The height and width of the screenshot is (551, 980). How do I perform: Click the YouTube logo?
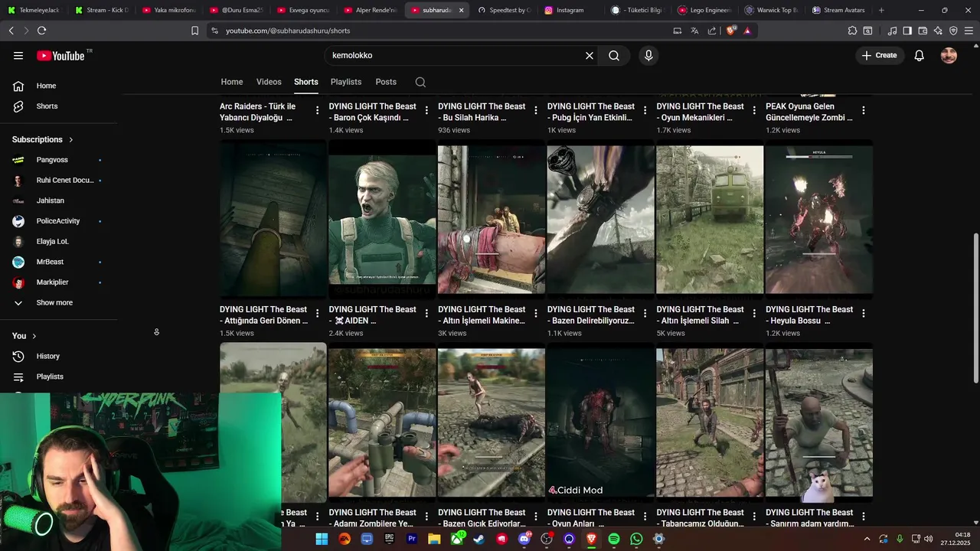point(60,55)
